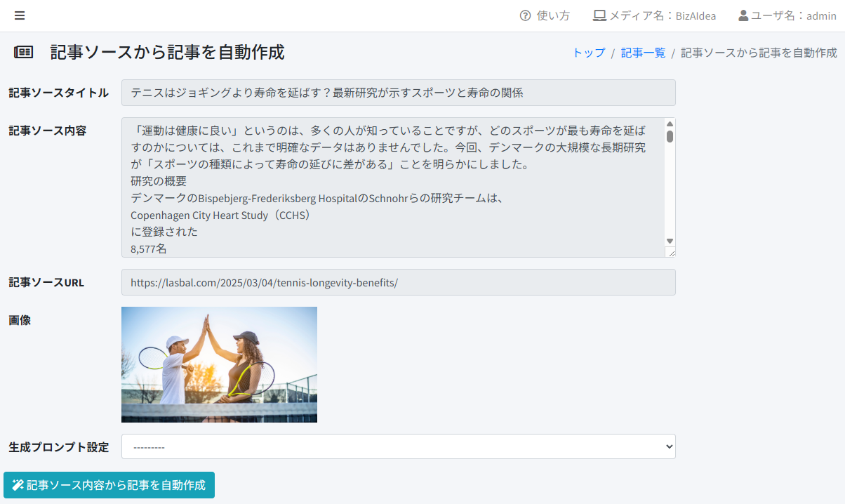Open the 生成プロンプト設定 dropdown
845x504 pixels.
(x=398, y=446)
